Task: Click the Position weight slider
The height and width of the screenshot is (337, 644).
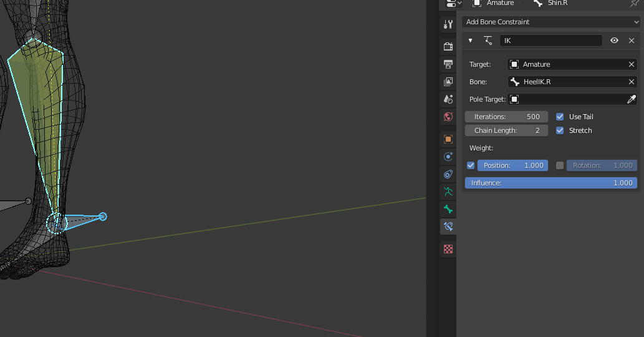Action: click(x=512, y=165)
